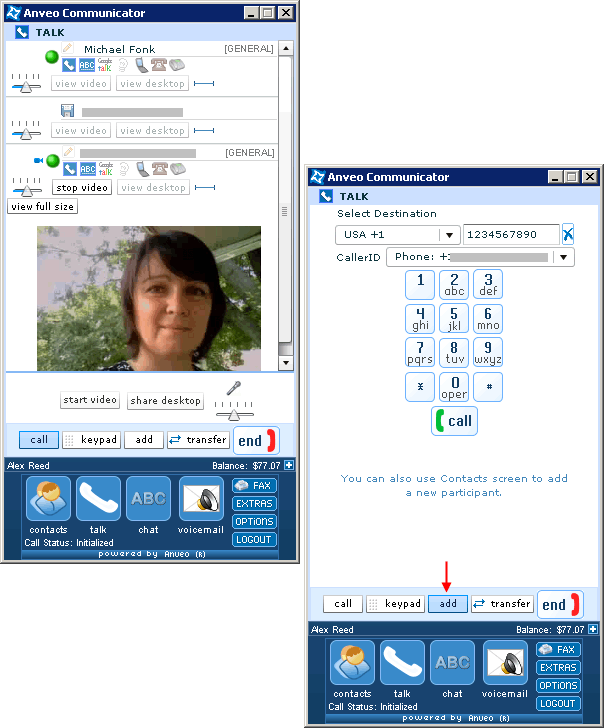
Task: Open talk screen in right window
Action: 402,663
